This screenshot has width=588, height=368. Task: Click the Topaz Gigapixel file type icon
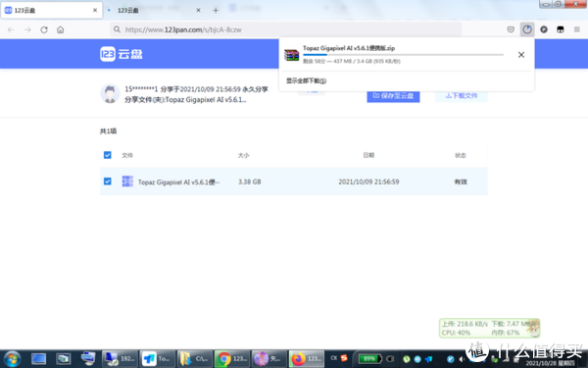click(x=127, y=182)
